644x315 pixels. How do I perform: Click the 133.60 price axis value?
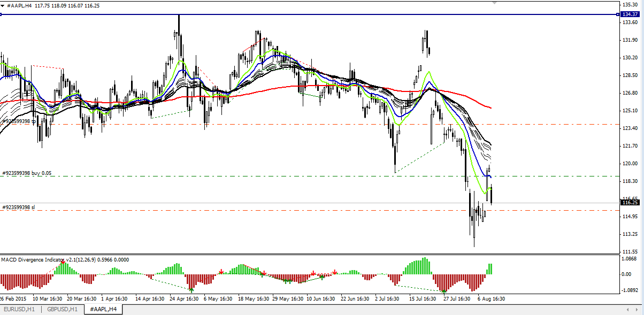[630, 22]
